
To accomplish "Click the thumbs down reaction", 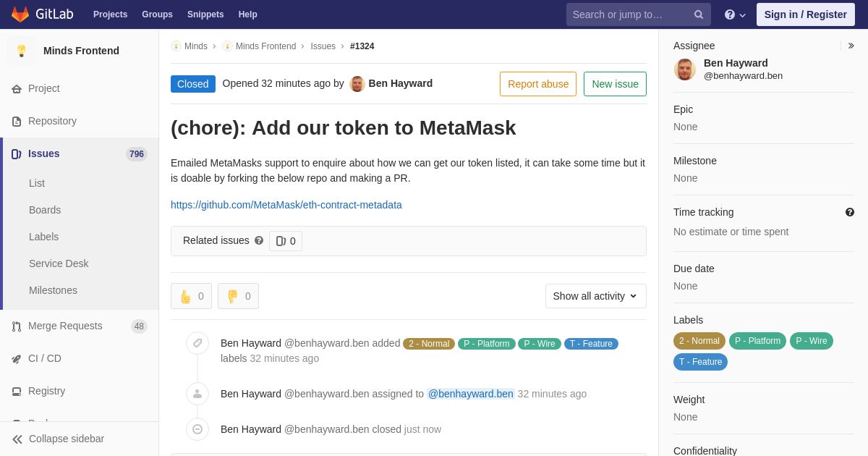I will tap(238, 296).
